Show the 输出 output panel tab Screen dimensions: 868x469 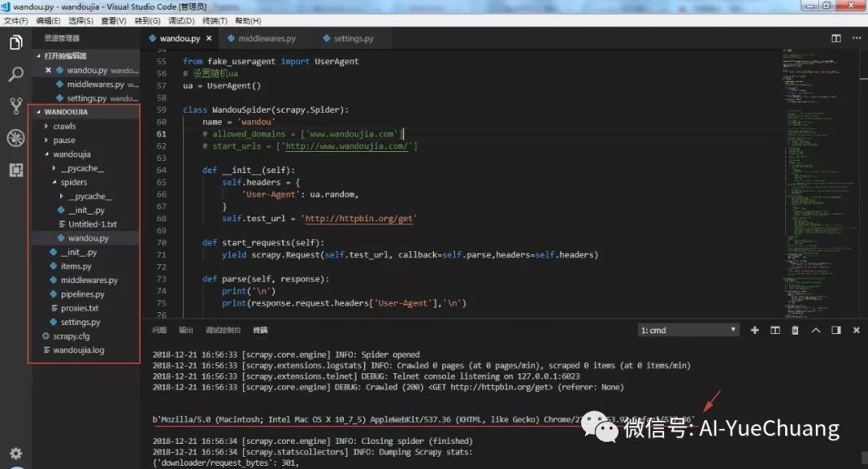click(x=186, y=330)
